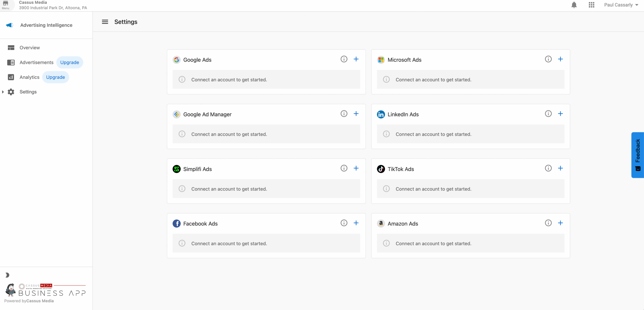The width and height of the screenshot is (644, 310).
Task: Click the Overview sidebar icon
Action: pos(11,48)
